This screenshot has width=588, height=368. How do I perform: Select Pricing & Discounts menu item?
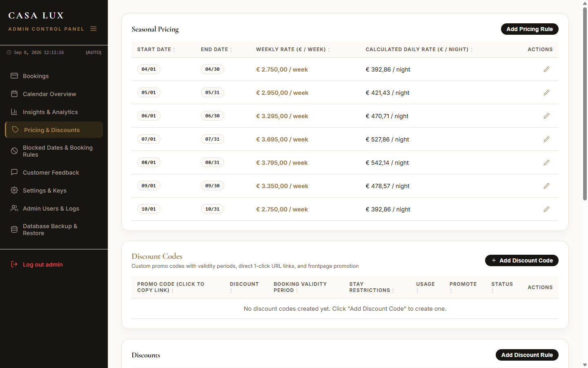[x=54, y=130]
